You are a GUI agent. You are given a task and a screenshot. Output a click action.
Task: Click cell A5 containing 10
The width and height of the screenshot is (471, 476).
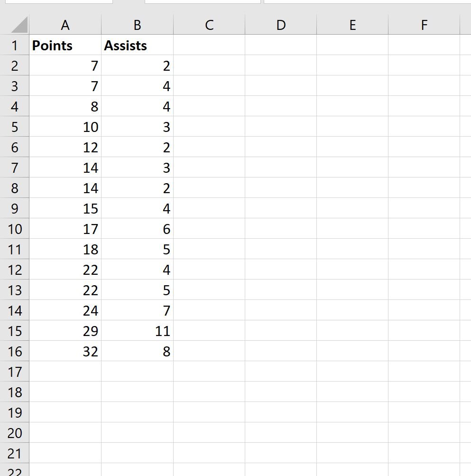(65, 127)
